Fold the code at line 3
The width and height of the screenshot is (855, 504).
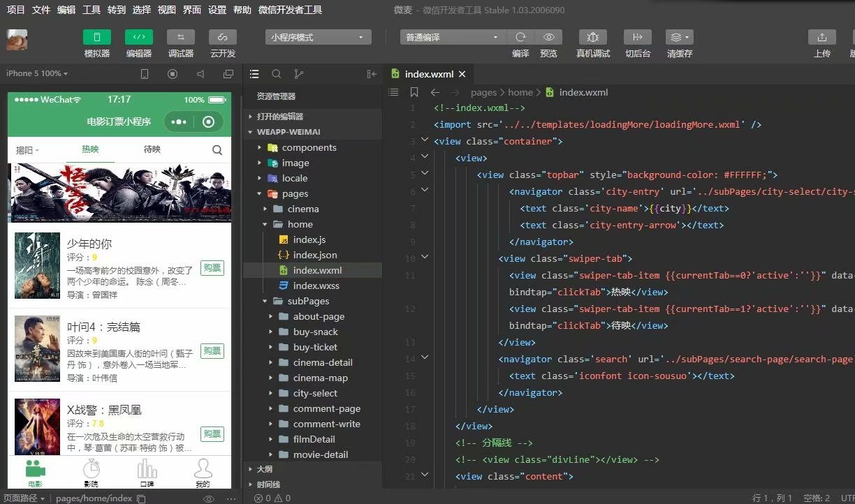pyautogui.click(x=425, y=140)
